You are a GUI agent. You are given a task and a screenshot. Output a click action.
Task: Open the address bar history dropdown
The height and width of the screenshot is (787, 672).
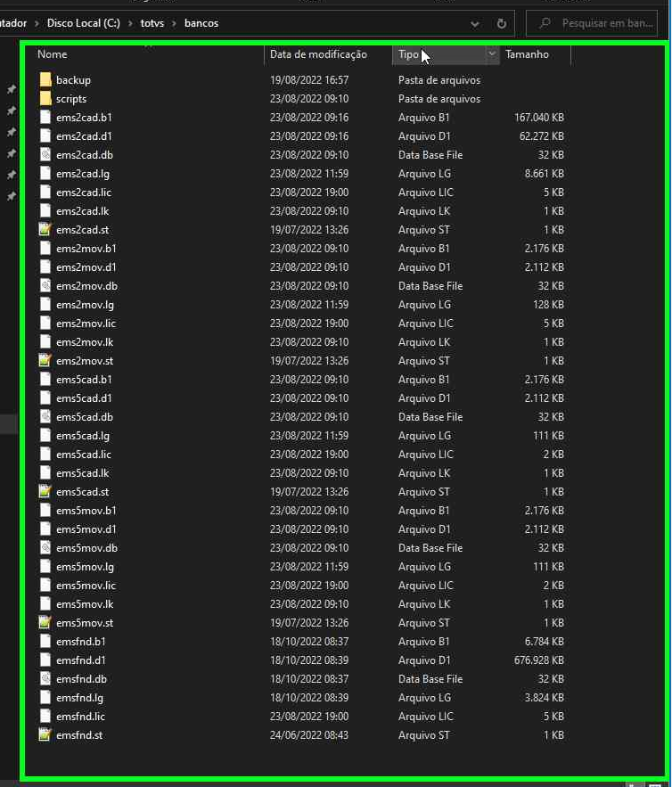[x=474, y=23]
